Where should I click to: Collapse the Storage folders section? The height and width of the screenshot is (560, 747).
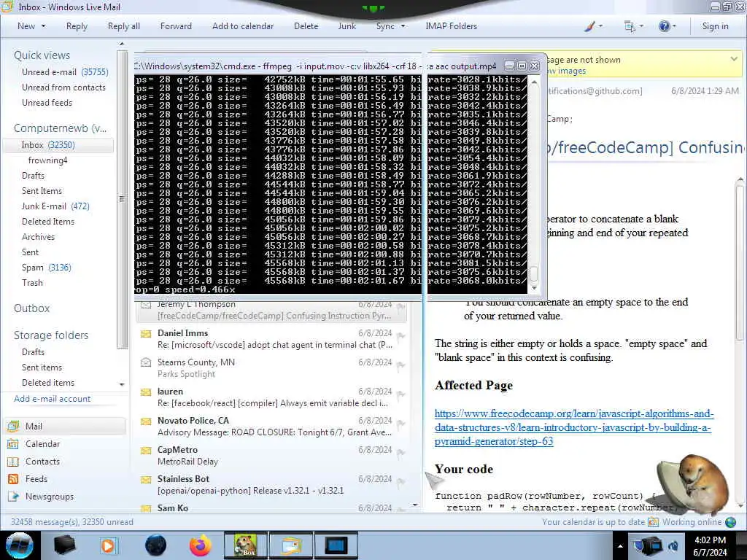coord(51,335)
